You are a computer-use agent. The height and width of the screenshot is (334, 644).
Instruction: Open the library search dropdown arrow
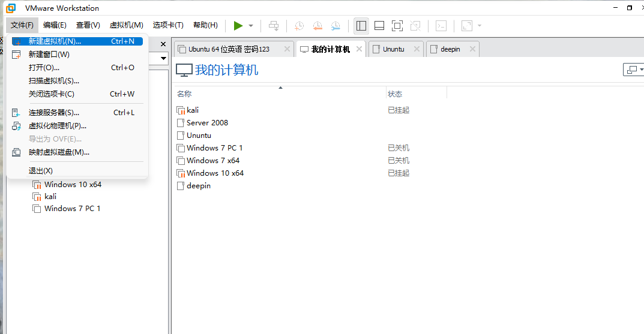pos(163,58)
